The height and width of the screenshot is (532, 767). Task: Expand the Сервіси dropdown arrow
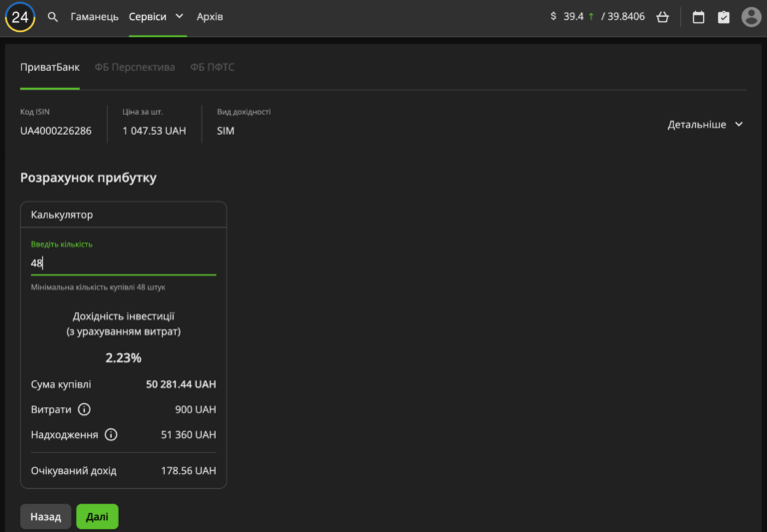point(180,17)
